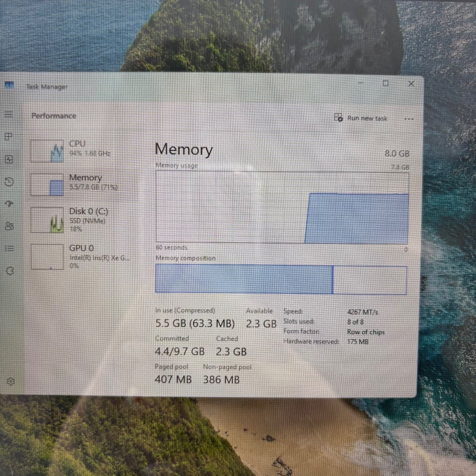Open Task Manager settings gear
The height and width of the screenshot is (476, 476).
point(11,381)
